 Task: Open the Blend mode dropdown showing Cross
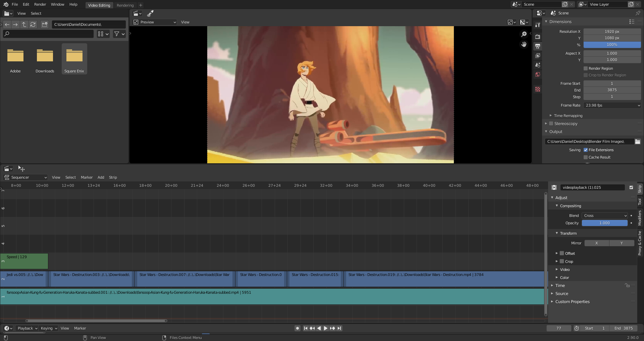pos(605,216)
